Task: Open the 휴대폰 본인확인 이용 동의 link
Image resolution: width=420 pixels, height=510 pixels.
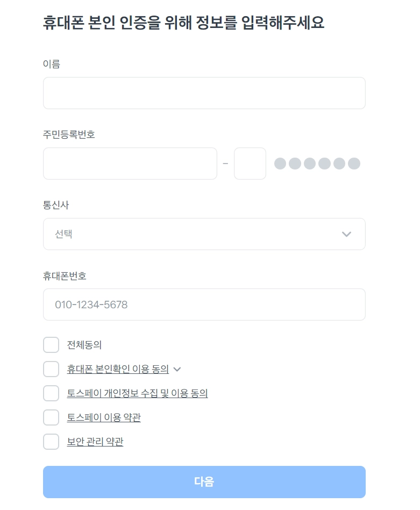Action: tap(118, 369)
